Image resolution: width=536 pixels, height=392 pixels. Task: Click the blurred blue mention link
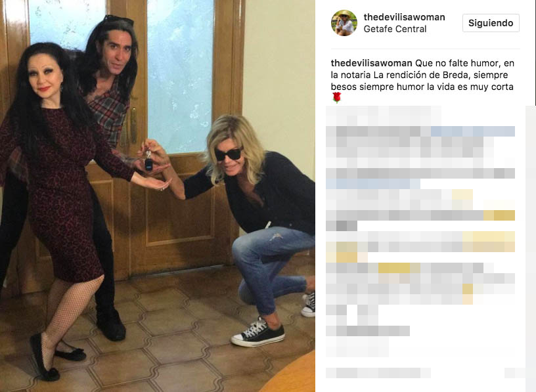click(x=473, y=131)
